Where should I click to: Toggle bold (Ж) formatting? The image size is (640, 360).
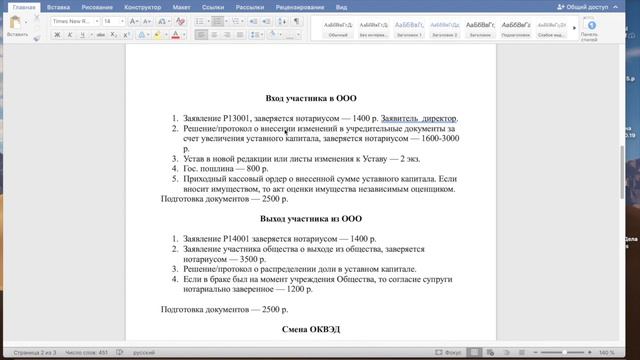pos(57,35)
